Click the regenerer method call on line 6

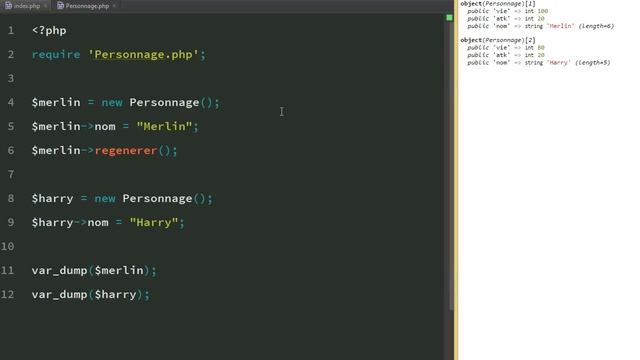tap(126, 151)
